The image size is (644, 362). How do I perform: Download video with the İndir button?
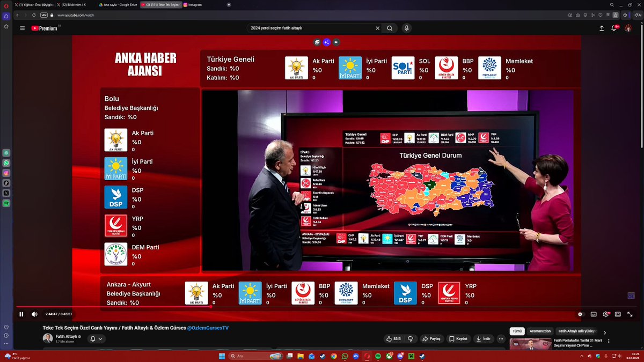[x=484, y=339]
